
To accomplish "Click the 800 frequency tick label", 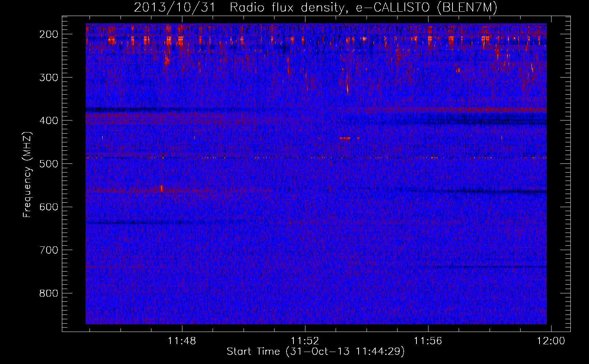I will 48,293.
